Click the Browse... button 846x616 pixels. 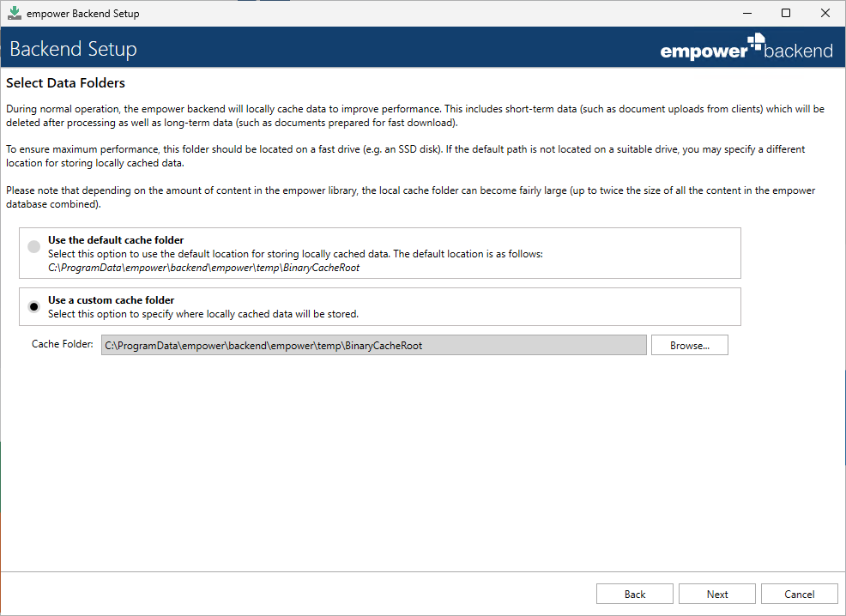click(x=690, y=345)
